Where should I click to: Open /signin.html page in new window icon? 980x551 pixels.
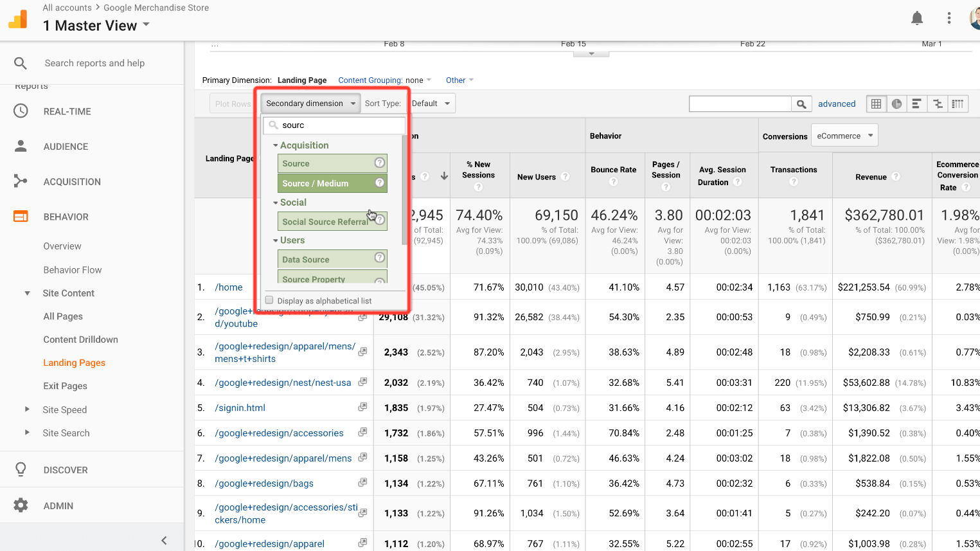pyautogui.click(x=362, y=407)
